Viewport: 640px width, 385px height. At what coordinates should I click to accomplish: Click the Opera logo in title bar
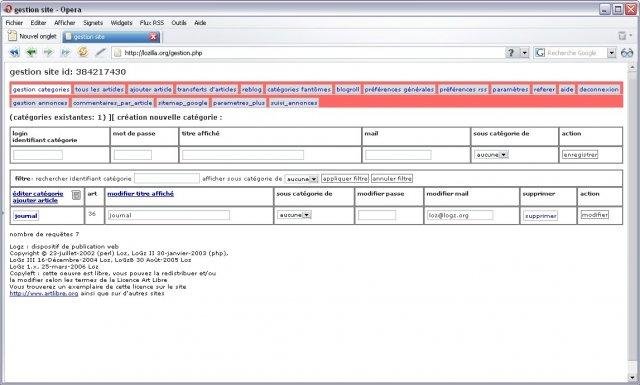tap(8, 9)
